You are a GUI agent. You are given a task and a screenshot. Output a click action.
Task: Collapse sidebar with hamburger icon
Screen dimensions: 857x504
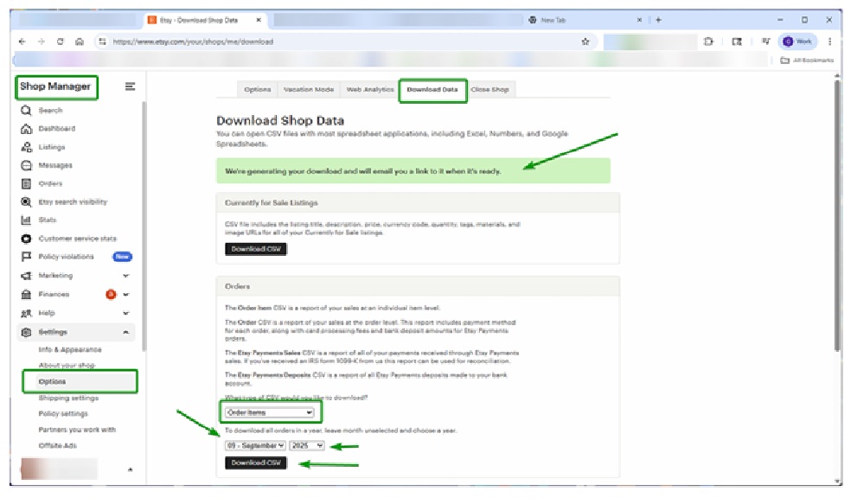[130, 86]
